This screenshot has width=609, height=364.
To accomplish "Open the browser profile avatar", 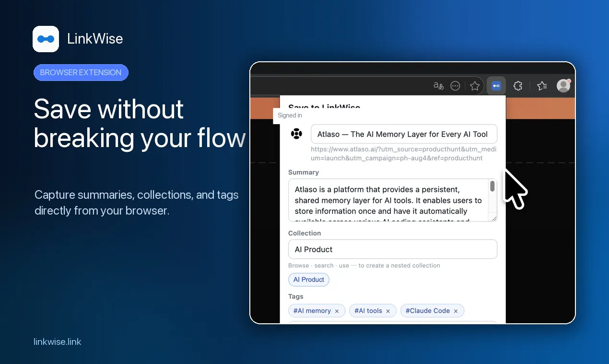I will pos(563,86).
